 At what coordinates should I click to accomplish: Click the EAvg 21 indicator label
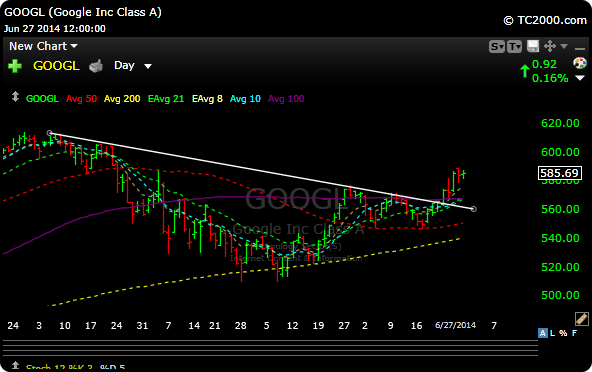point(166,99)
